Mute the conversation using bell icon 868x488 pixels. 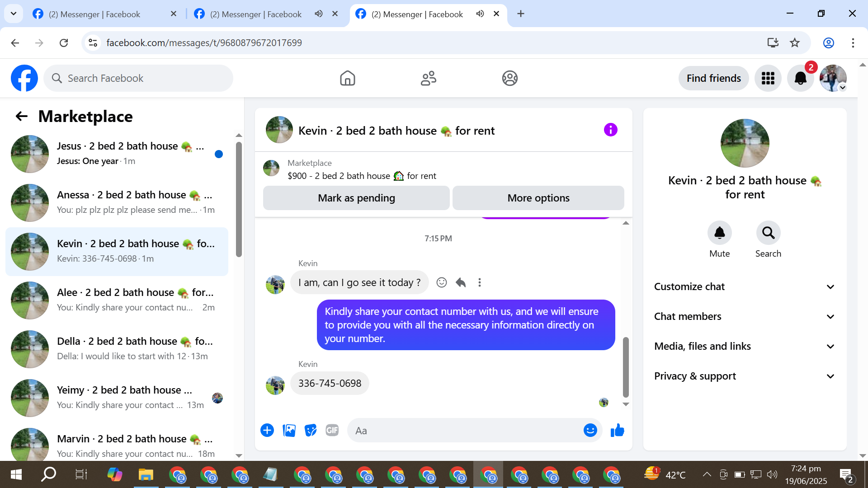pyautogui.click(x=719, y=233)
